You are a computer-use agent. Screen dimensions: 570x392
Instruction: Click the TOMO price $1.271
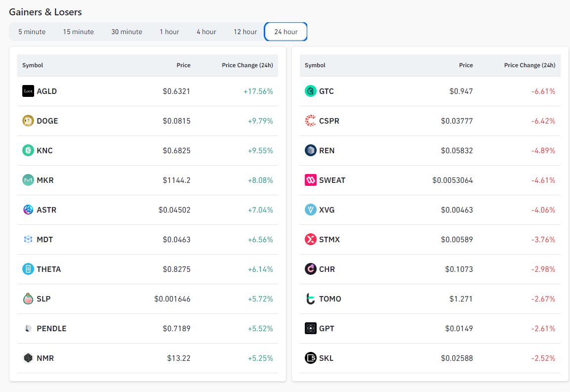(461, 299)
